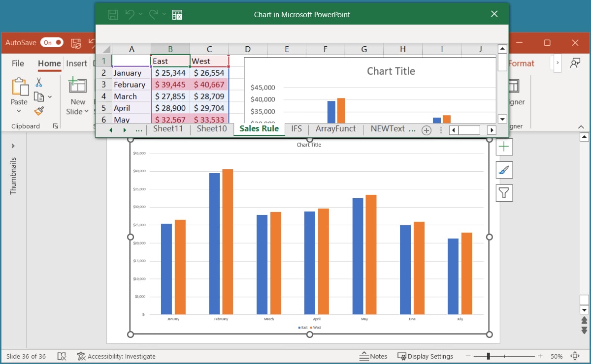
Task: Use the Format Painter icon
Action: coord(38,111)
